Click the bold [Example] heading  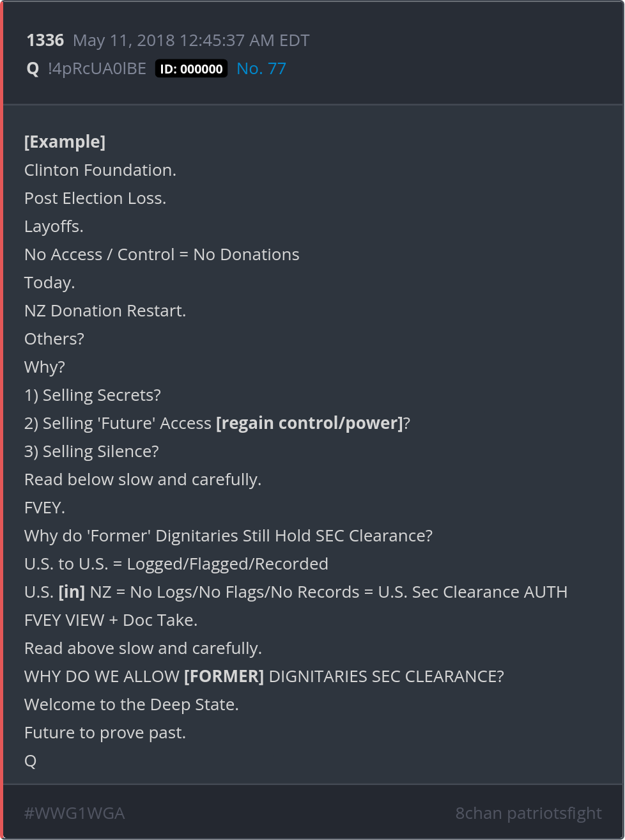(65, 142)
